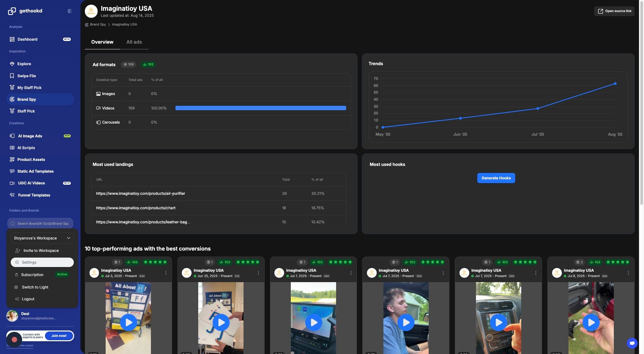Click the AI Image Ads icon

coord(12,136)
